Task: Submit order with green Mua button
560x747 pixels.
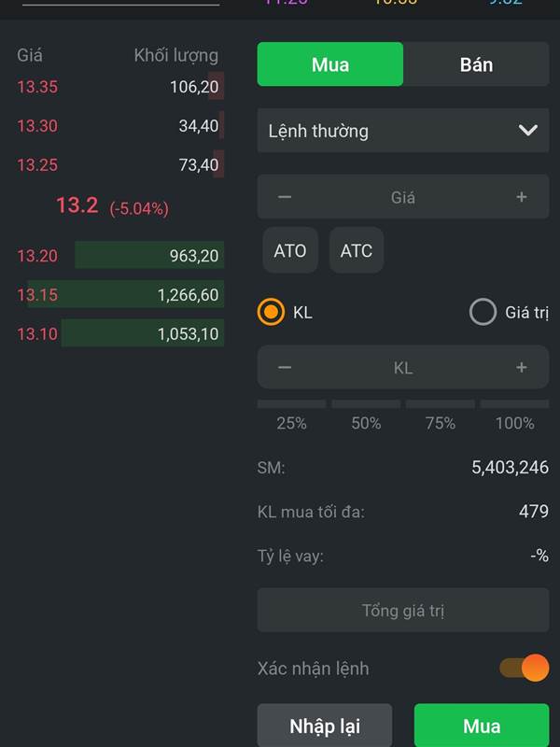Action: (x=482, y=726)
